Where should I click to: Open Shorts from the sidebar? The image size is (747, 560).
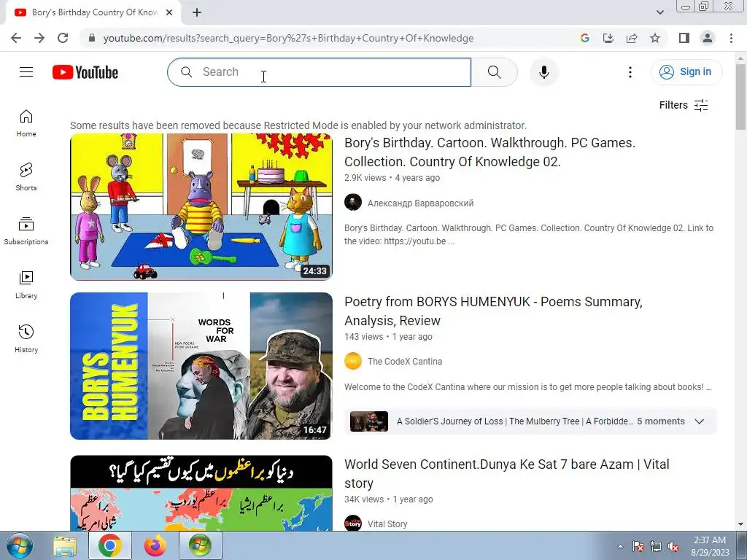tap(26, 177)
